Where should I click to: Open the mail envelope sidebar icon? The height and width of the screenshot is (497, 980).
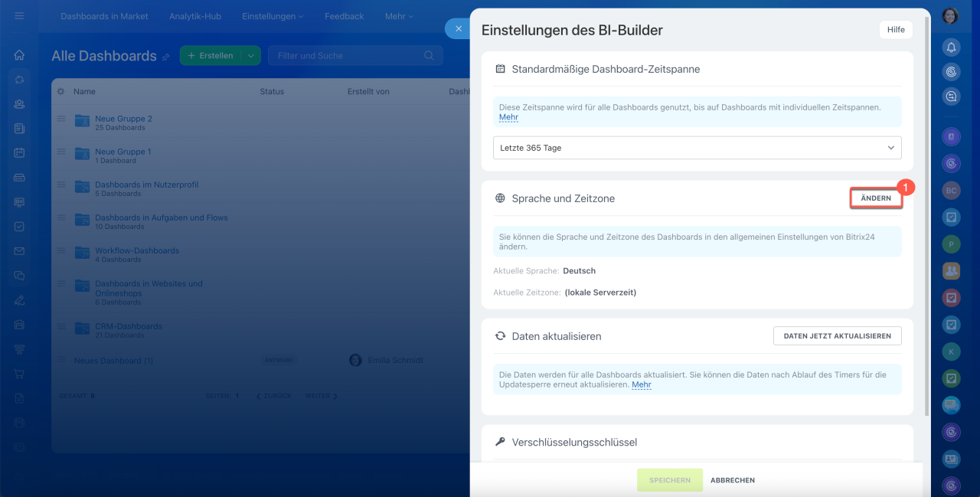(19, 251)
